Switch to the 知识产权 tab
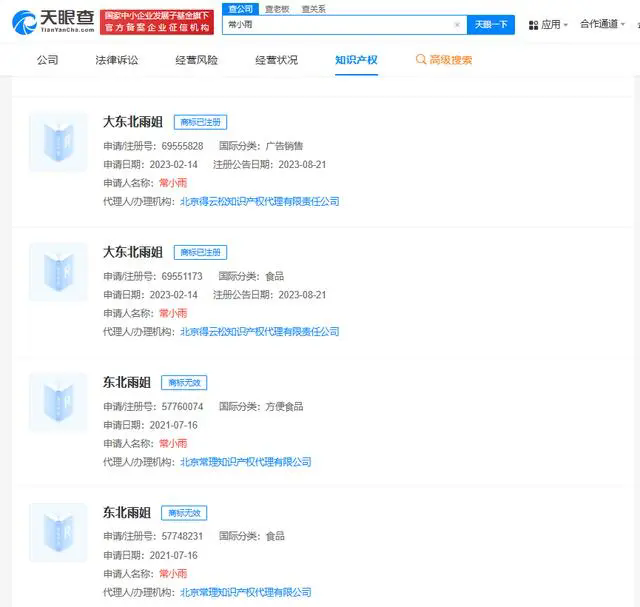The height and width of the screenshot is (607, 640). point(356,60)
